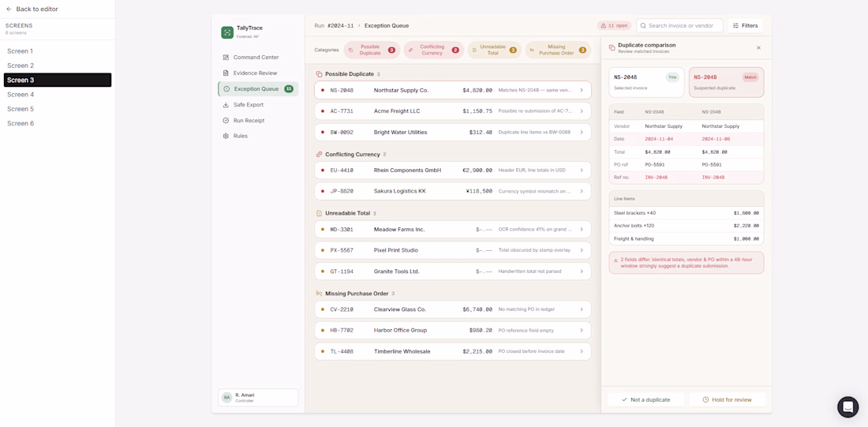Open the chat support bubble icon

pos(847,407)
